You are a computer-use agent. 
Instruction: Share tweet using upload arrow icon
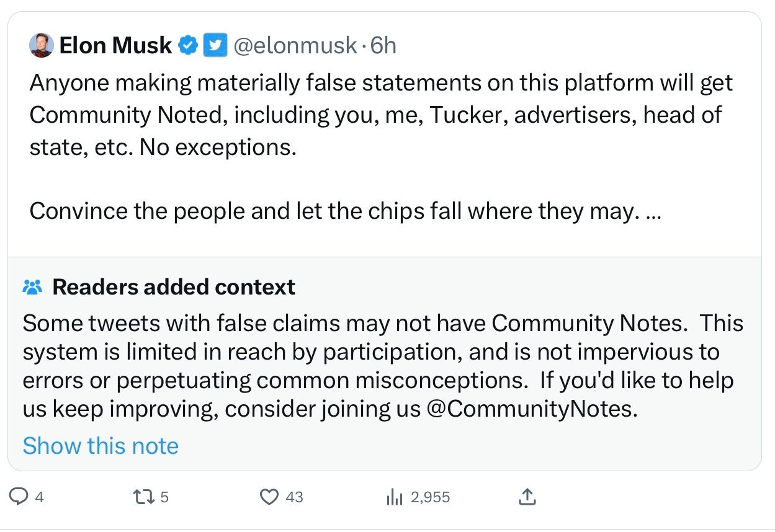tap(527, 497)
